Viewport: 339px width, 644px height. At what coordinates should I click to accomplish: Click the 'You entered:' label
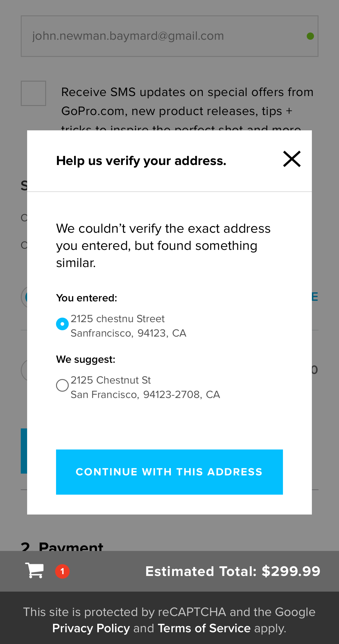[x=86, y=298]
